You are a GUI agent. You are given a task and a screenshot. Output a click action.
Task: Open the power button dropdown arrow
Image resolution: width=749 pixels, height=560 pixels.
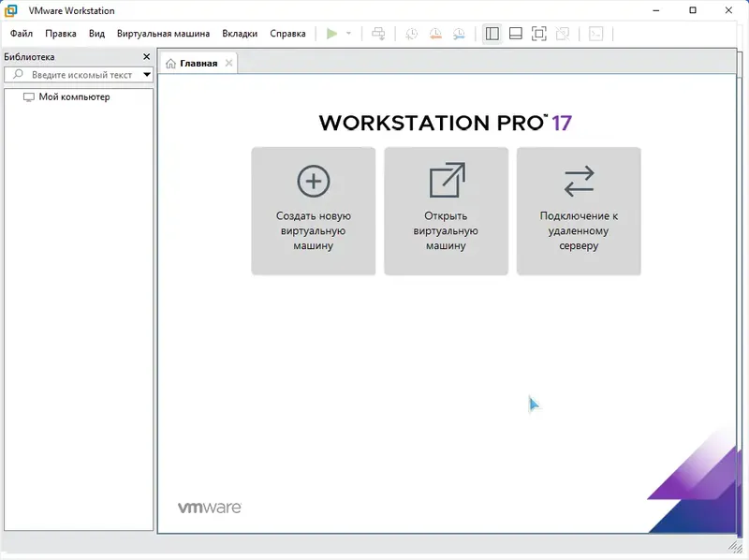[347, 34]
